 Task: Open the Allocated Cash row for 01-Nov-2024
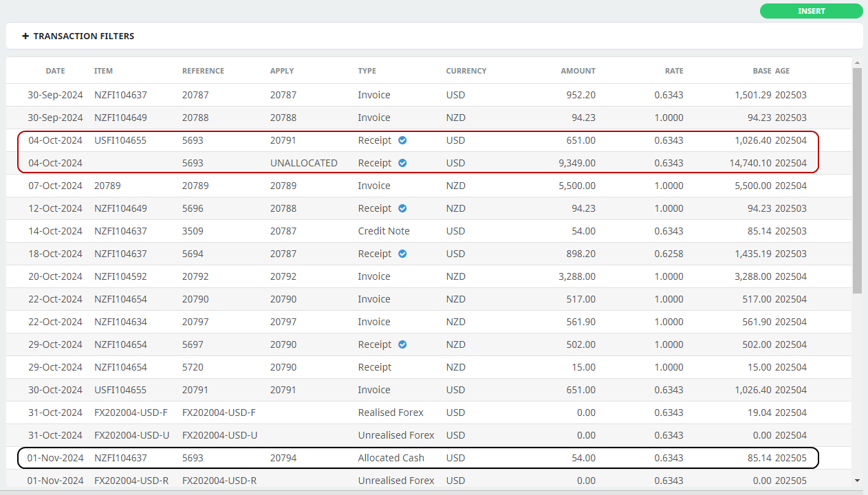[391, 458]
